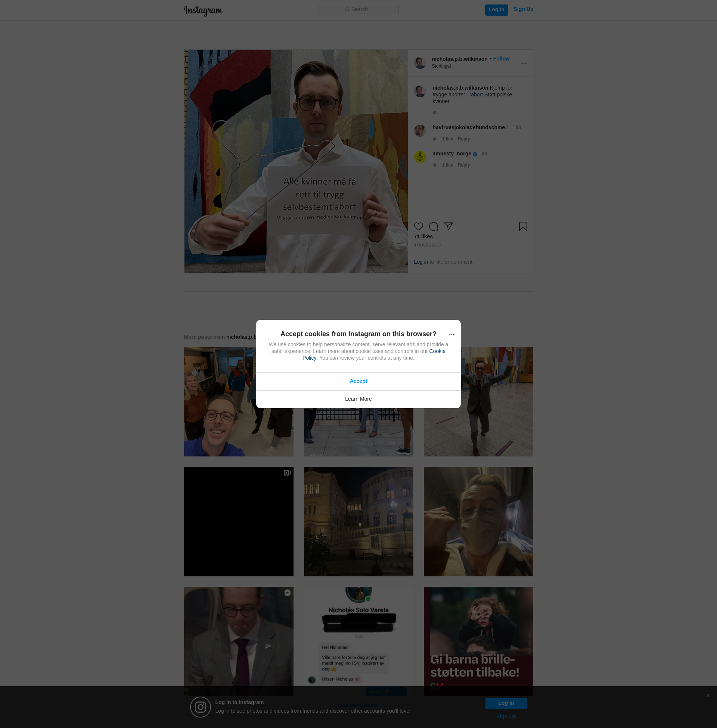Reply to amnesty_norge comment
Viewport: 717px width, 728px height.
pos(463,165)
